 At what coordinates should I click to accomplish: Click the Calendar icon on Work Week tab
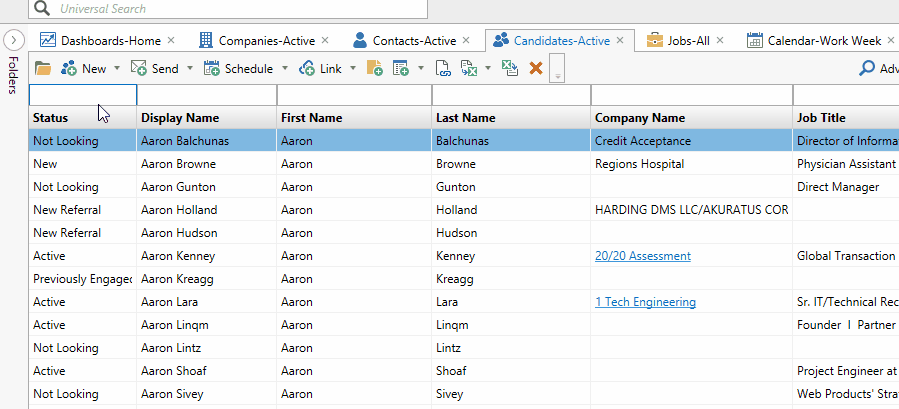(x=755, y=40)
